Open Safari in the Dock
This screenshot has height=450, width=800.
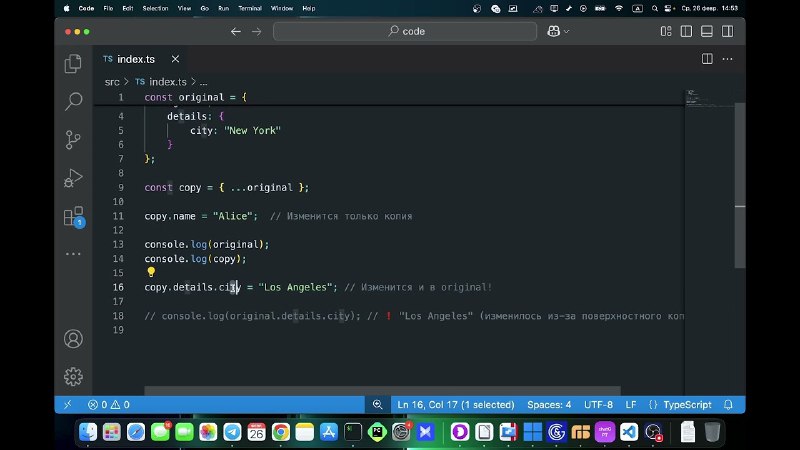coord(136,432)
